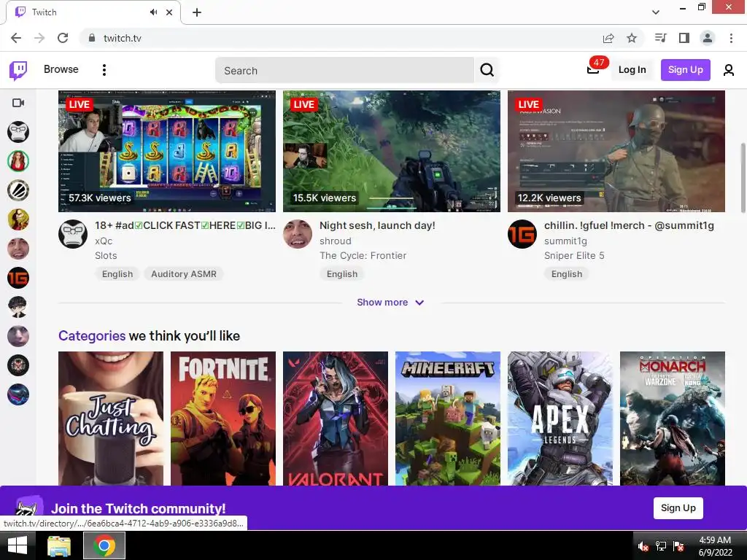The width and height of the screenshot is (747, 560).
Task: Open the Sniper Elite 5 category link
Action: tap(574, 256)
